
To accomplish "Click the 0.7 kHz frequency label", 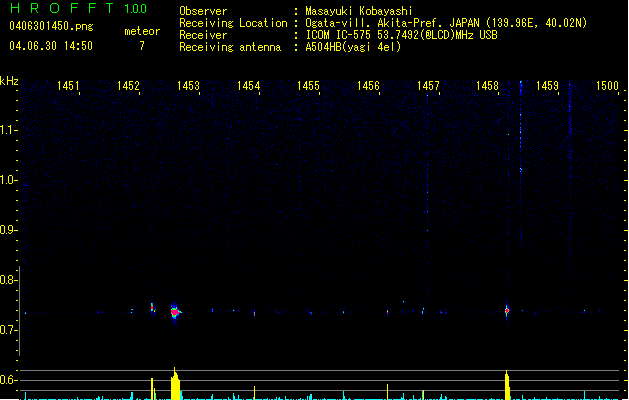I will pyautogui.click(x=8, y=330).
